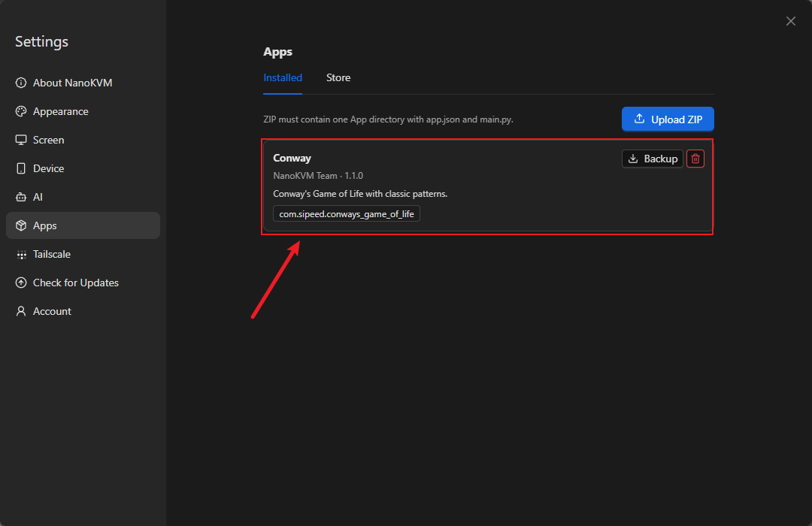
Task: Click the Apps page heading
Action: click(x=277, y=52)
